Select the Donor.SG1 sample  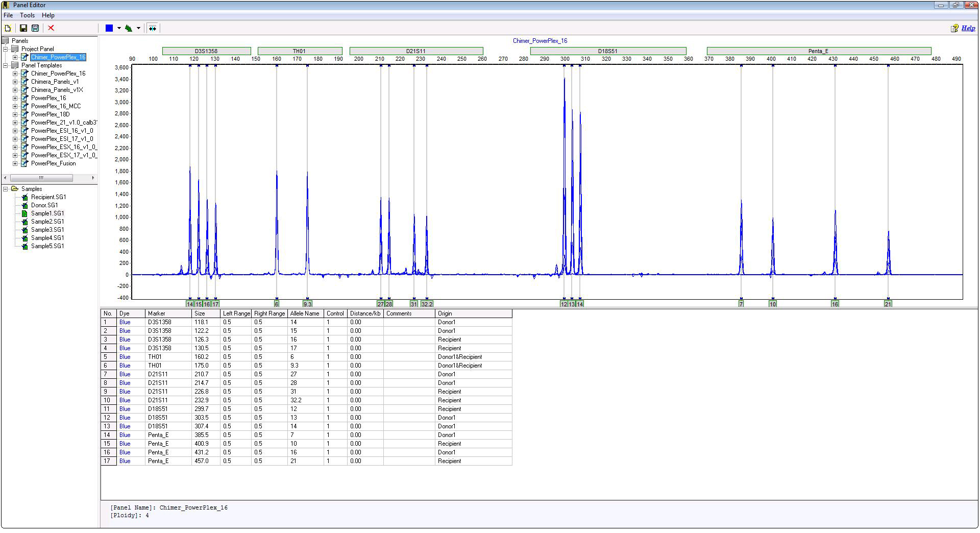click(x=44, y=205)
